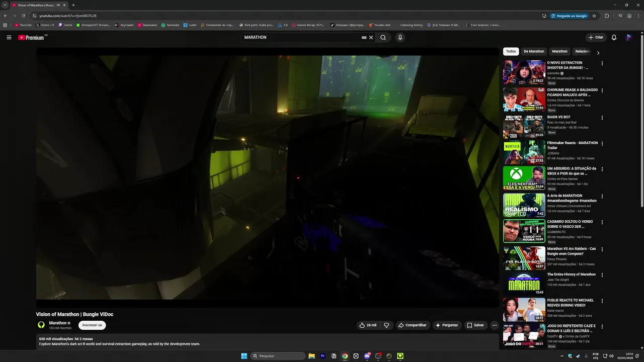Open the on-screen keyboard in search box
Image resolution: width=644 pixels, height=362 pixels.
(x=364, y=37)
